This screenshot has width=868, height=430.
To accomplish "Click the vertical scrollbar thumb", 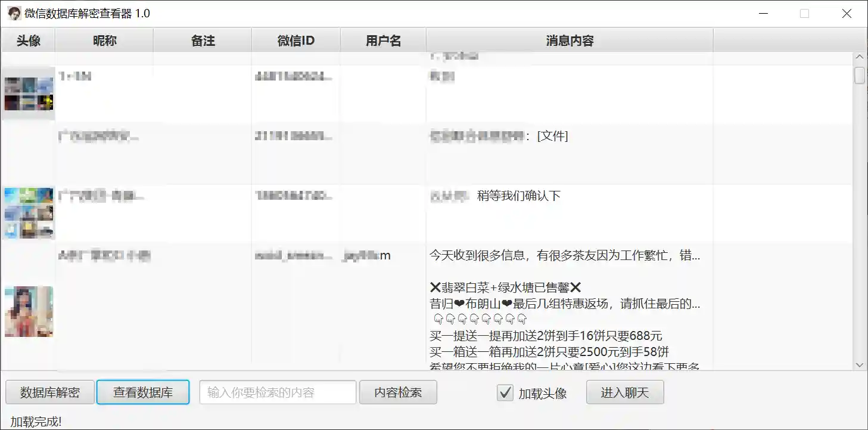I will [x=860, y=76].
